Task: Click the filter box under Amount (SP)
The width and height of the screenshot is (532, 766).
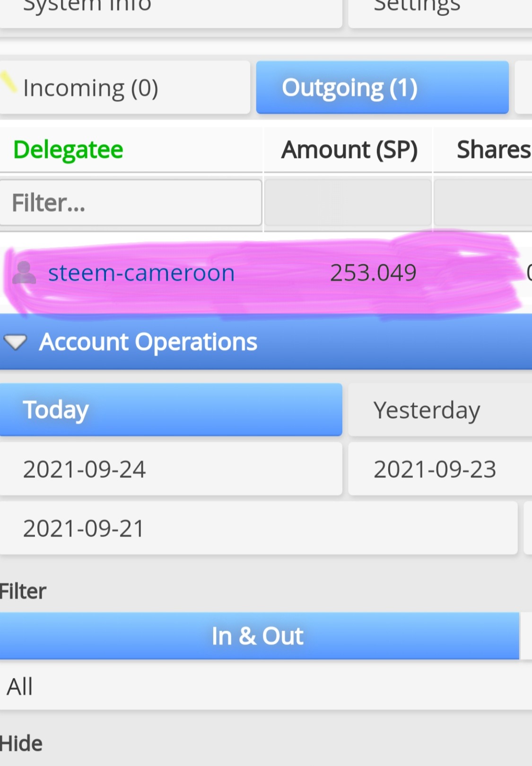Action: (348, 203)
